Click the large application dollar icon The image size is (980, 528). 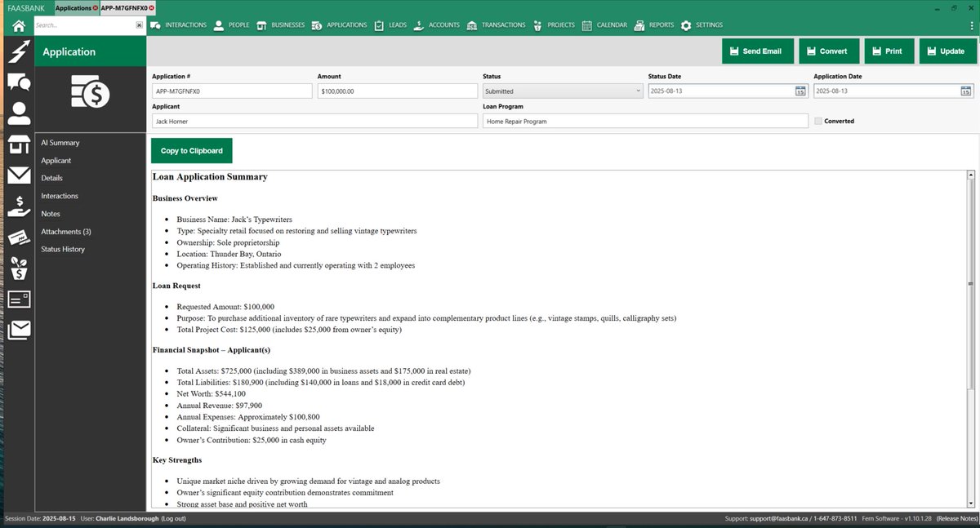[x=90, y=94]
